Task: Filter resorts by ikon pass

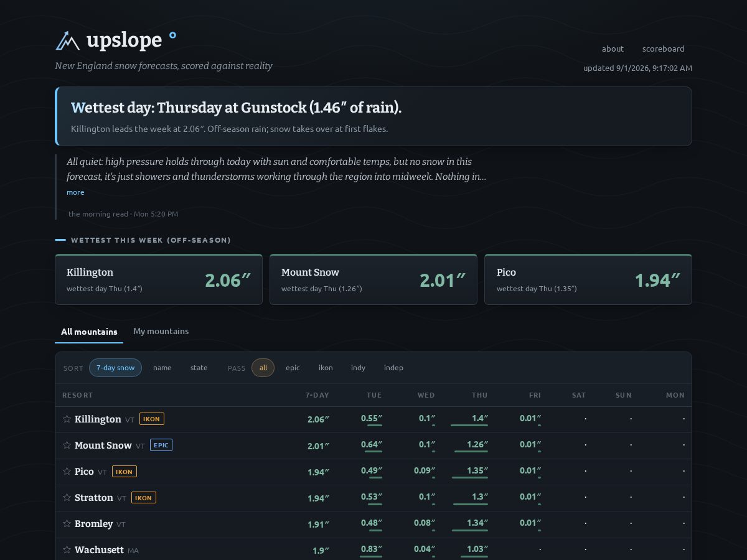Action: pos(326,368)
